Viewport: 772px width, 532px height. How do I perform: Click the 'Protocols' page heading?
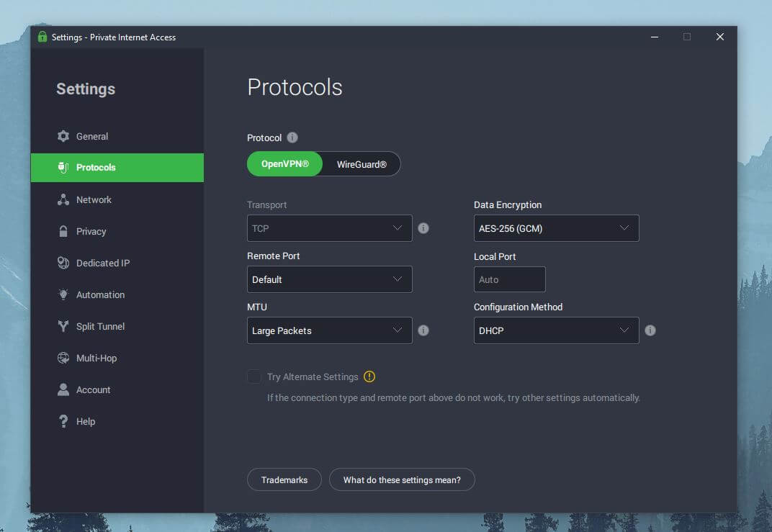[x=295, y=87]
